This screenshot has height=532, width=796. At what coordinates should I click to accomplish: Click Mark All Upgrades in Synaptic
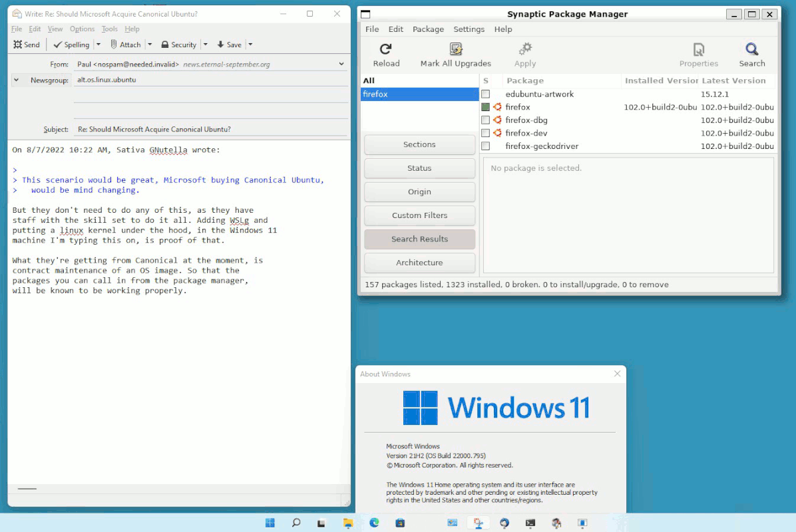click(x=455, y=55)
